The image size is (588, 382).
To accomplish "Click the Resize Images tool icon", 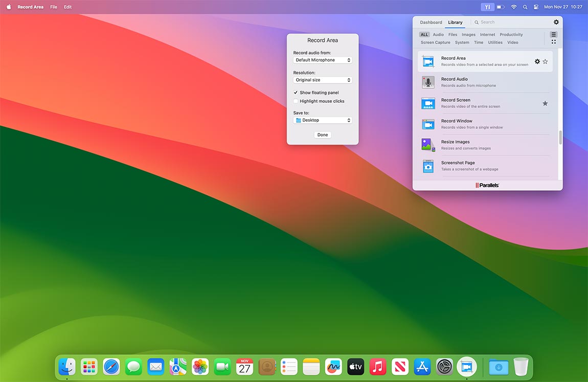I will pos(428,145).
